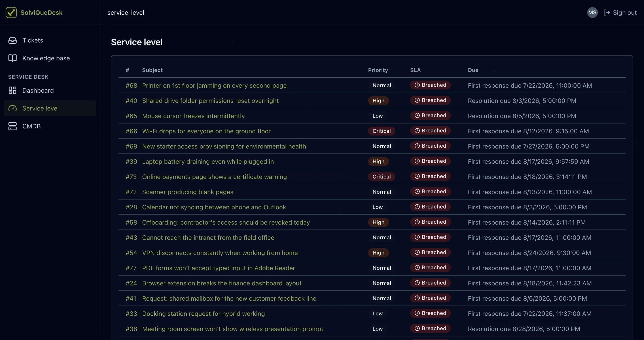Click the Low priority label on ticket #33

377,314
